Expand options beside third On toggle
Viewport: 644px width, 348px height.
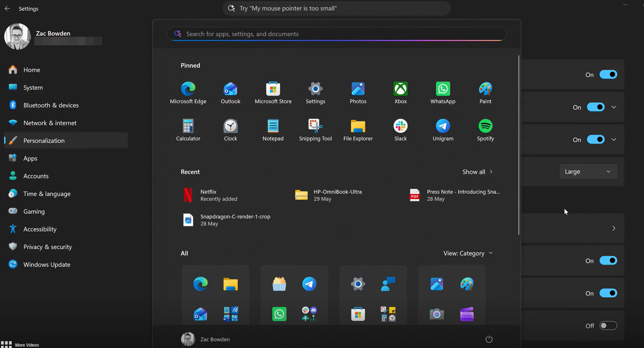click(x=614, y=139)
